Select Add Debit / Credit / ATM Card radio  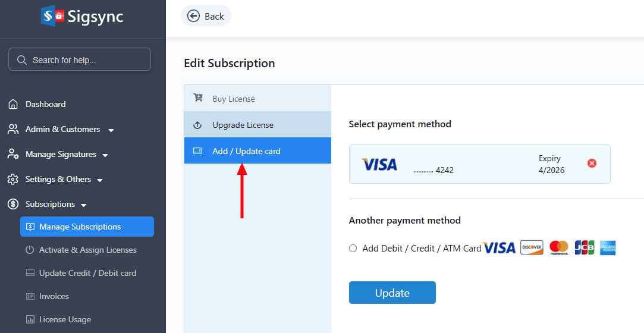point(353,249)
